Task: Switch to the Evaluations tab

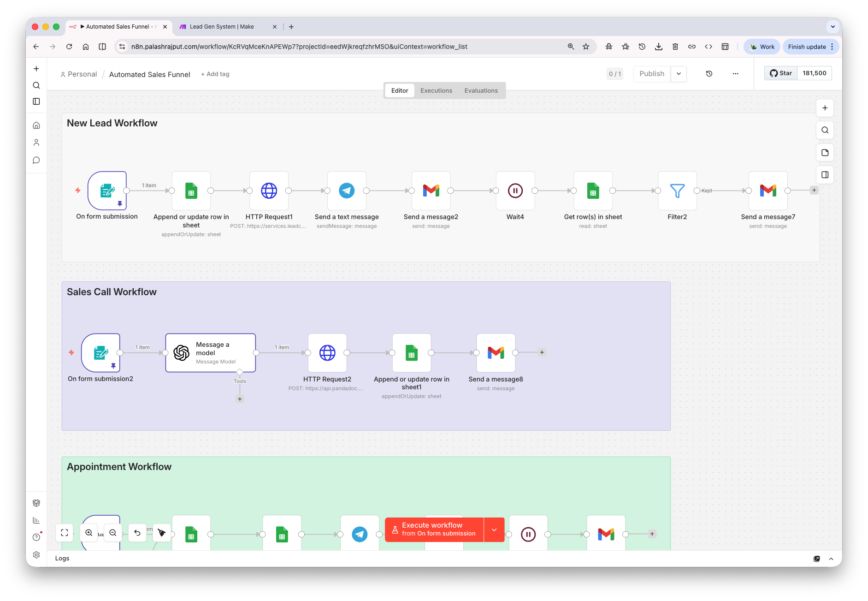Action: (481, 90)
